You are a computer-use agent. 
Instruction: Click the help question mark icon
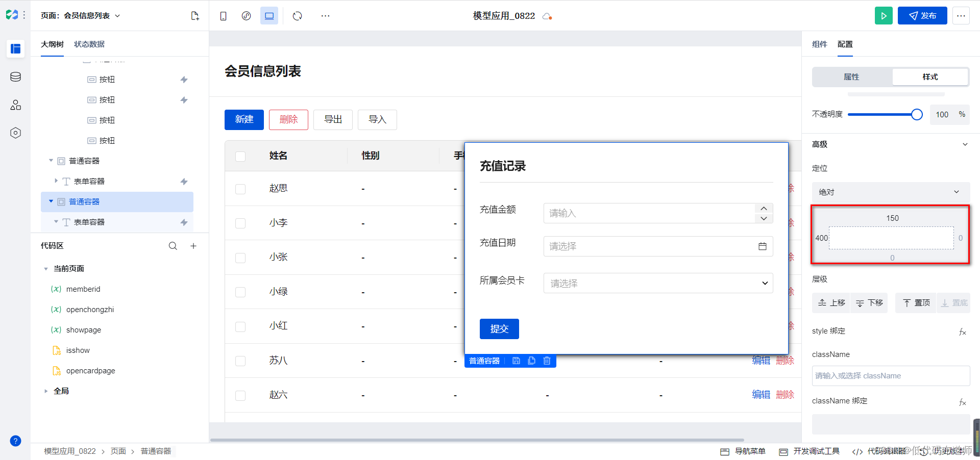pos(15,441)
